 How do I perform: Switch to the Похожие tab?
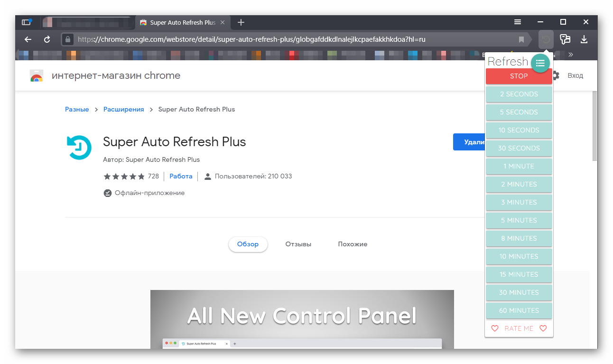pyautogui.click(x=353, y=244)
